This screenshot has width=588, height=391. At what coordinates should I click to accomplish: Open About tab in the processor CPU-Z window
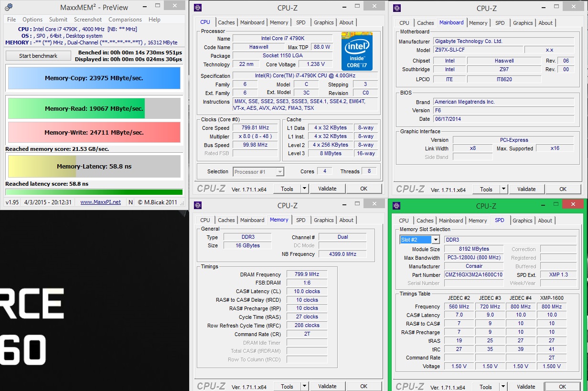pos(347,22)
